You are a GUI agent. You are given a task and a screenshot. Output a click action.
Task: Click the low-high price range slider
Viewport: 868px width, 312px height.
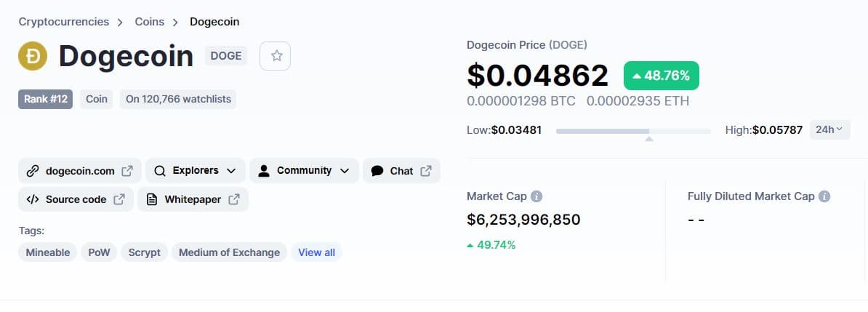click(x=633, y=131)
